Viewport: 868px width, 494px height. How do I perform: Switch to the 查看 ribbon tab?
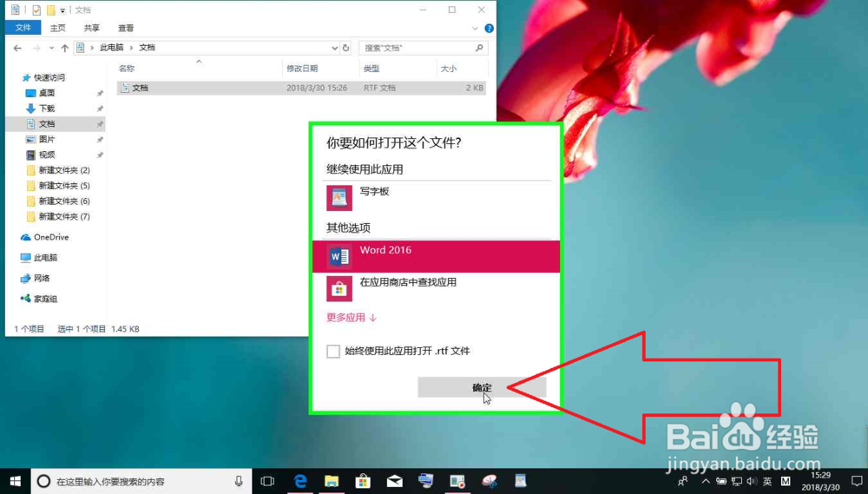click(126, 28)
